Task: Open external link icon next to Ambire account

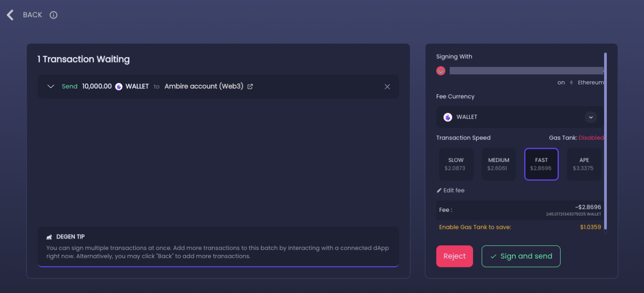Action: 250,86
